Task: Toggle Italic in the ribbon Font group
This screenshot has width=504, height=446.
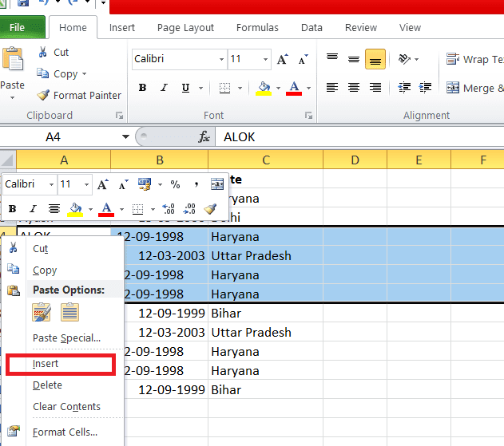Action: 165,88
